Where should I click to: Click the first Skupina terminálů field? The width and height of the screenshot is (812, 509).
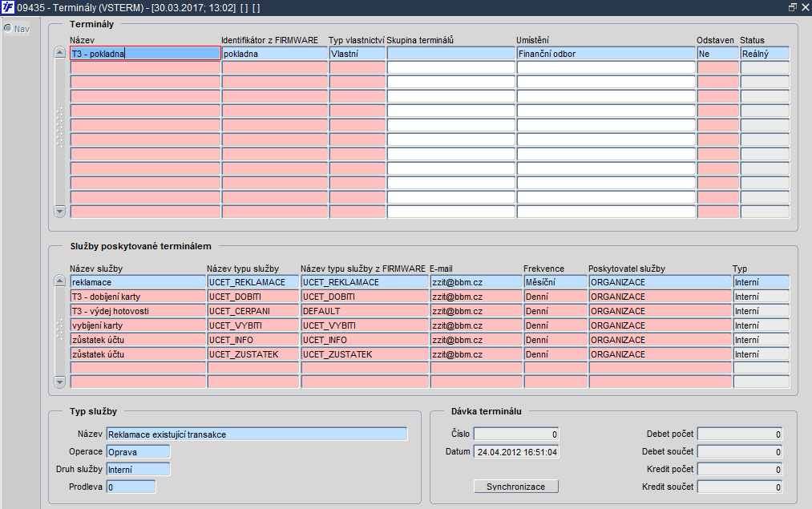pyautogui.click(x=451, y=54)
